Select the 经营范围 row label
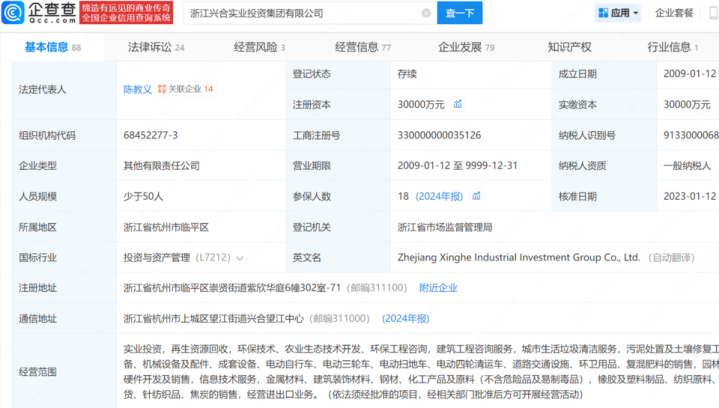 (x=38, y=372)
